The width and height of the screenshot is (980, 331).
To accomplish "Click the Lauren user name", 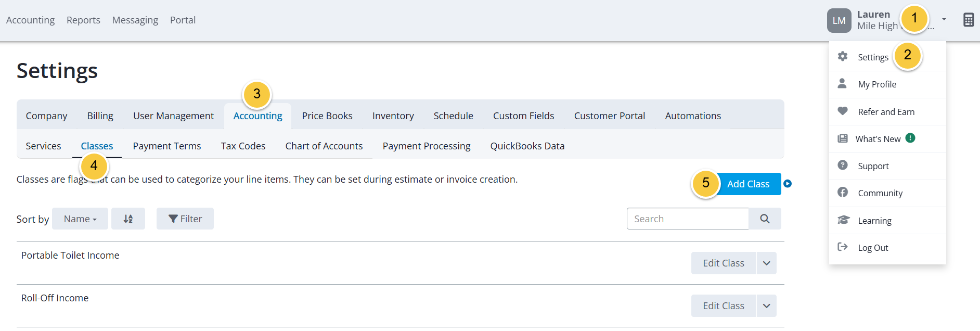I will point(873,15).
